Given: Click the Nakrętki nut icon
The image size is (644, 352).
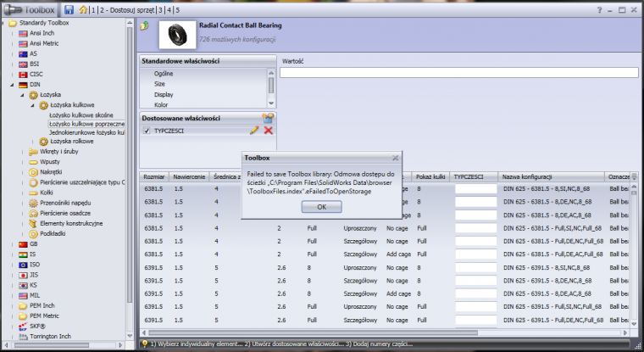Looking at the screenshot, I should coord(33,172).
